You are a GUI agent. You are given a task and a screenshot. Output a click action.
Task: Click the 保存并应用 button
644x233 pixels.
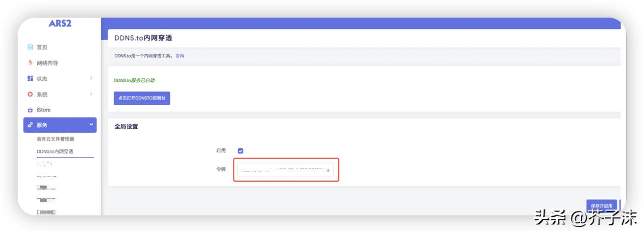coord(601,206)
